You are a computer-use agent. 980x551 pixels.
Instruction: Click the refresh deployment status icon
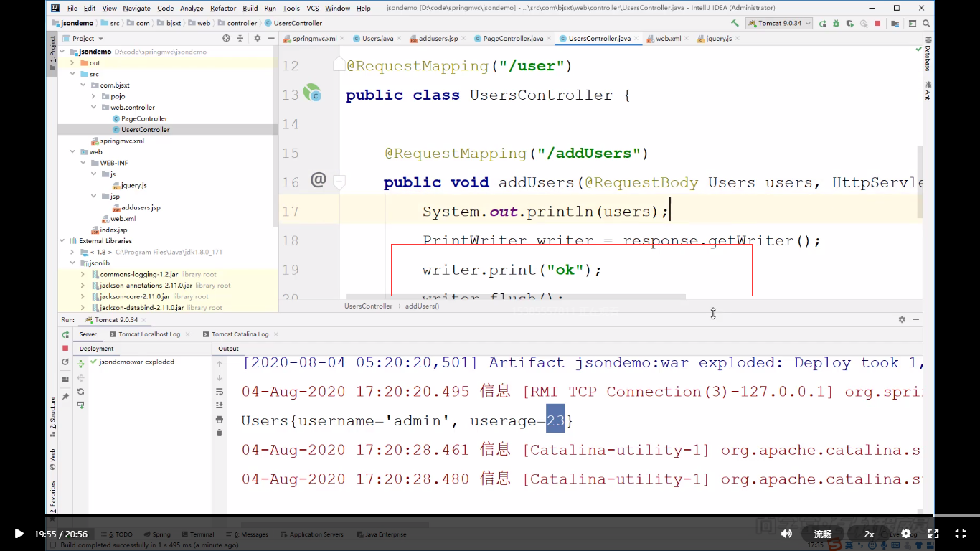(80, 392)
